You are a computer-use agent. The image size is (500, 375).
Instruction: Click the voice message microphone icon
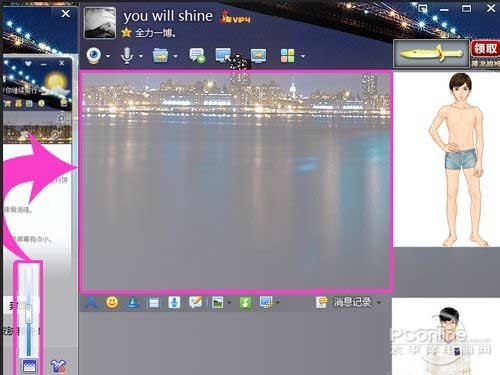[174, 302]
